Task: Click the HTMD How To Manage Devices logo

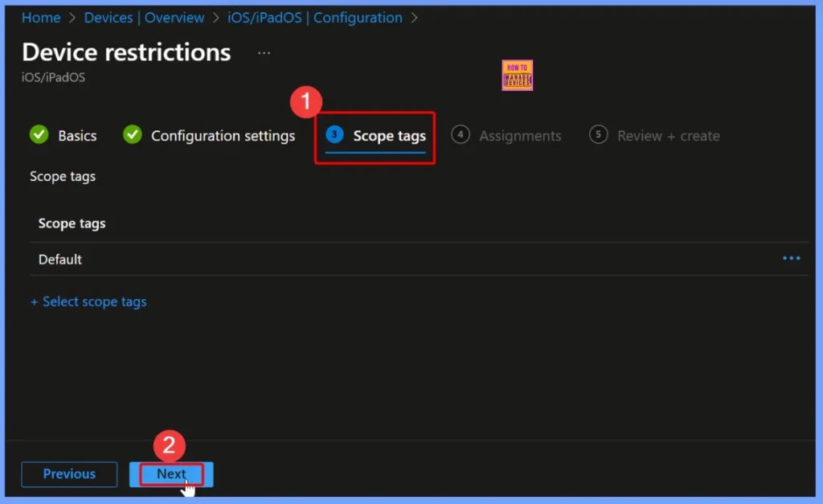Action: [x=517, y=75]
